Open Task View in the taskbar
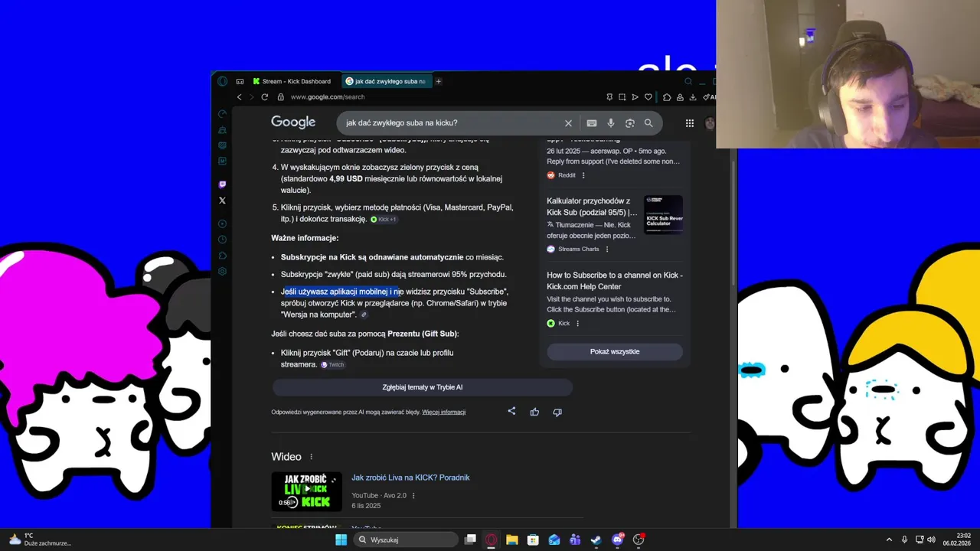 [x=470, y=540]
